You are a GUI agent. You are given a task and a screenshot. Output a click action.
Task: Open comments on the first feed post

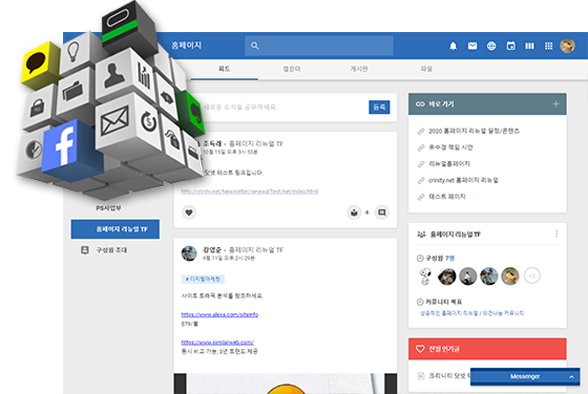382,213
